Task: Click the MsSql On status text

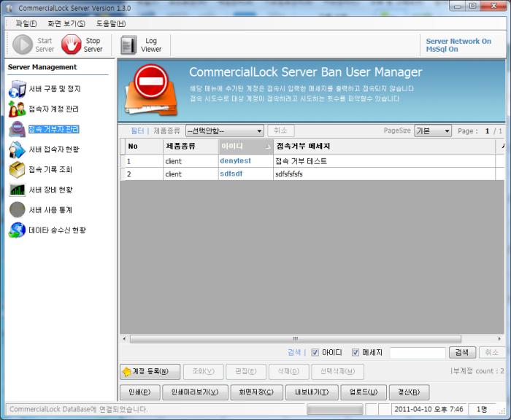Action: (x=442, y=49)
